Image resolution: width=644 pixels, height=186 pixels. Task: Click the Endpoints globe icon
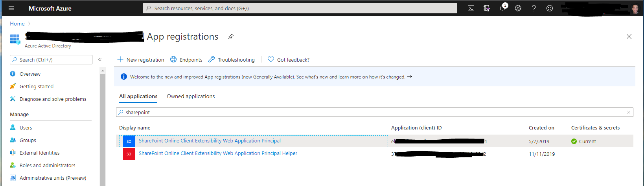tap(173, 59)
